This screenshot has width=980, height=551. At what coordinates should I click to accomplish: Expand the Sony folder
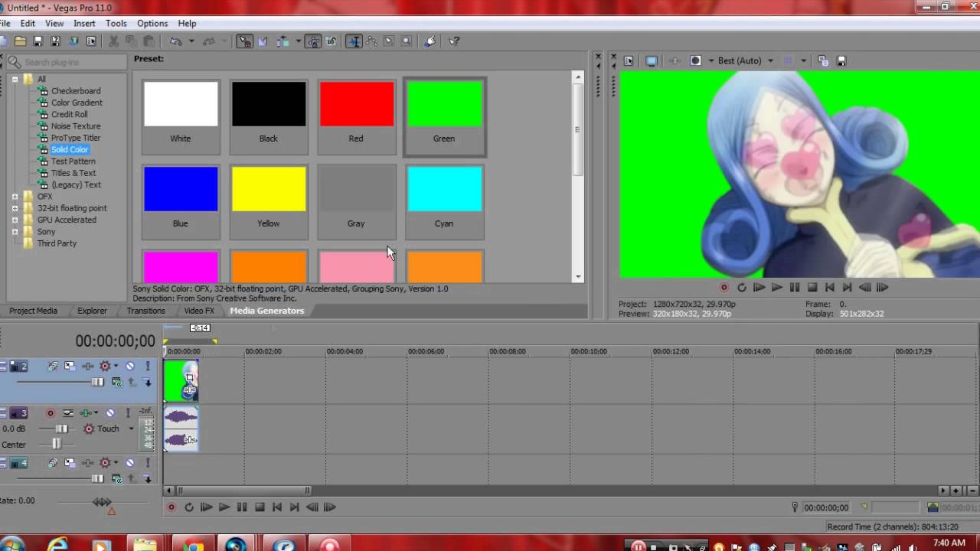(x=15, y=232)
